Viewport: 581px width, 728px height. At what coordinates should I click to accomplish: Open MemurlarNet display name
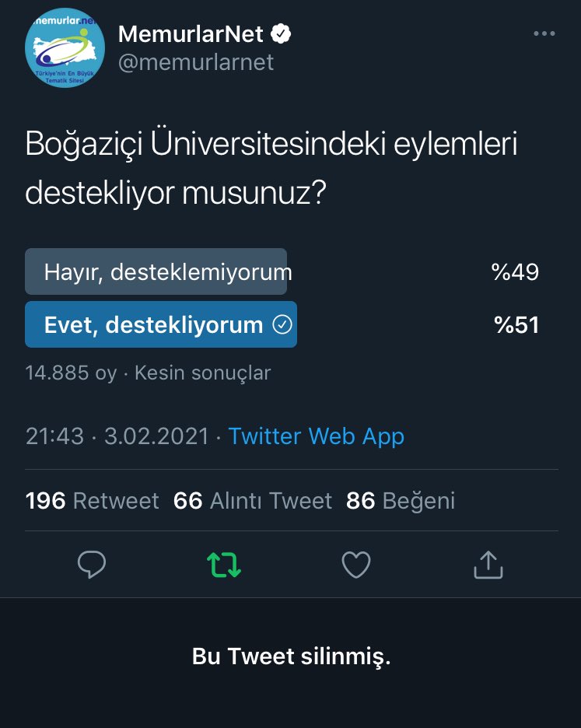tap(191, 34)
